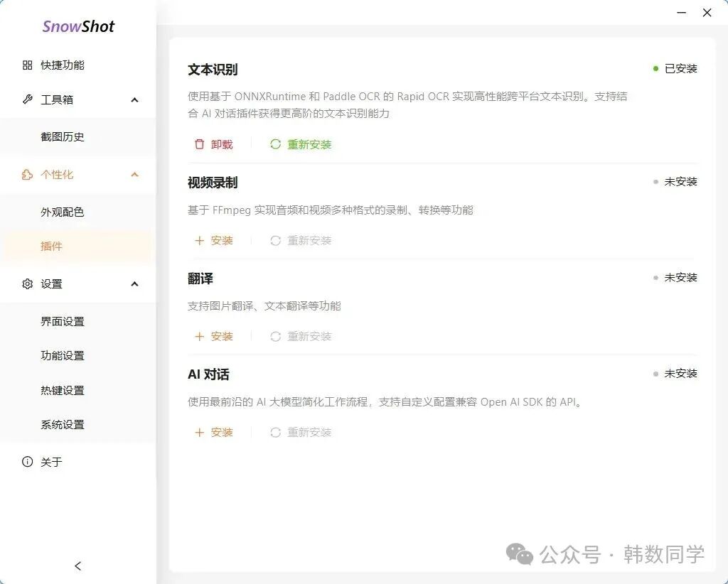Click the 文本识别 plugin title

(x=213, y=70)
